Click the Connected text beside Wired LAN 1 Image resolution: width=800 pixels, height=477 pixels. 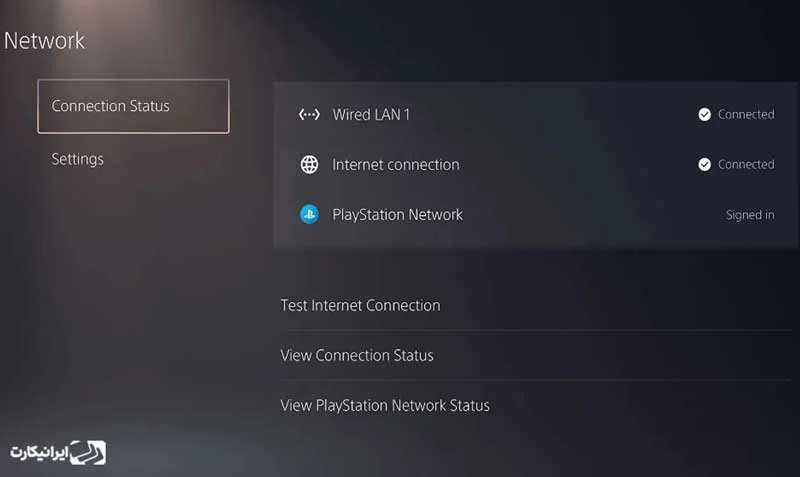(x=746, y=115)
